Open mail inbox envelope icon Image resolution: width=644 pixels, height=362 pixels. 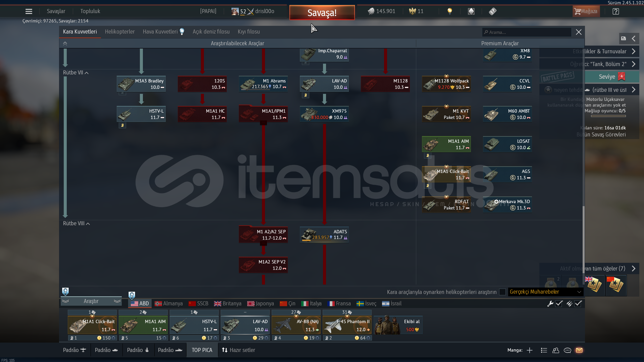[579, 350]
